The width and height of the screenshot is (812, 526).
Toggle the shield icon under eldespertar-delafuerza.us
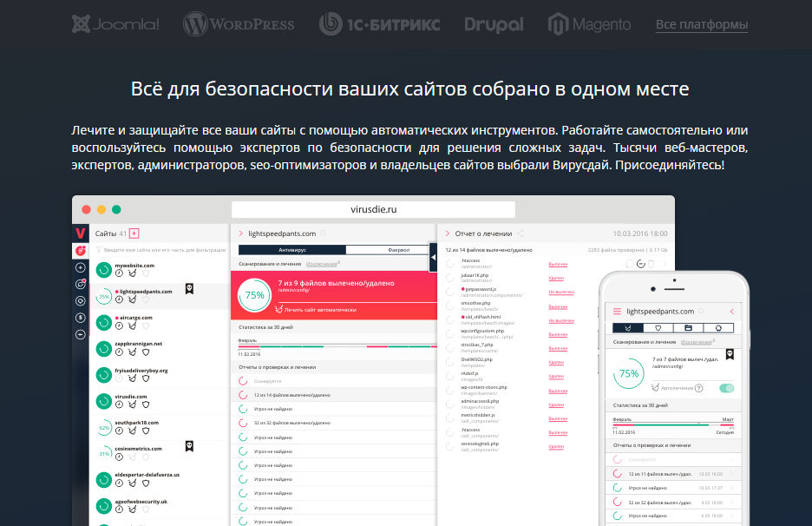pyautogui.click(x=146, y=483)
